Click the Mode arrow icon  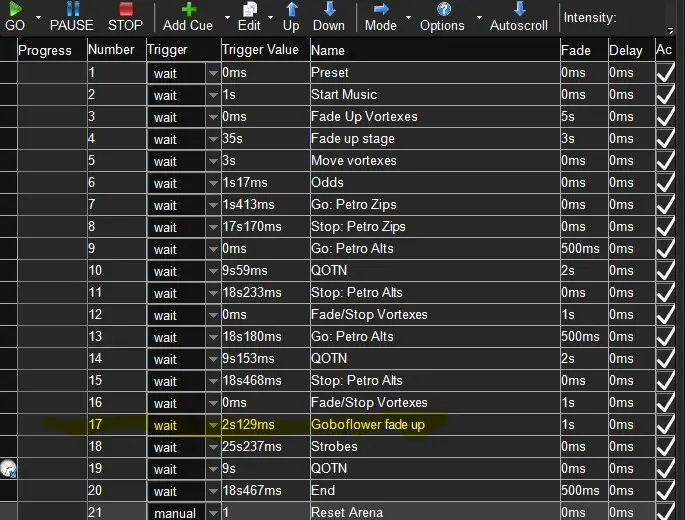click(380, 10)
